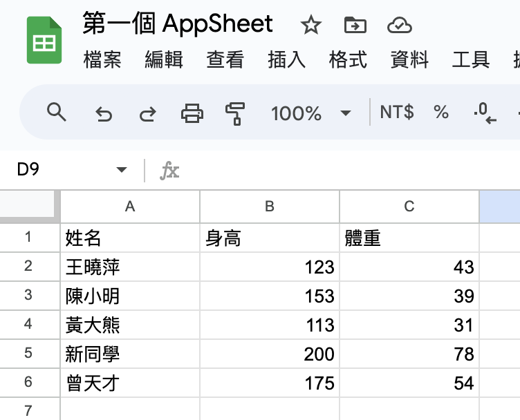Click the cell with value 78
This screenshot has height=420, width=520.
pos(409,354)
